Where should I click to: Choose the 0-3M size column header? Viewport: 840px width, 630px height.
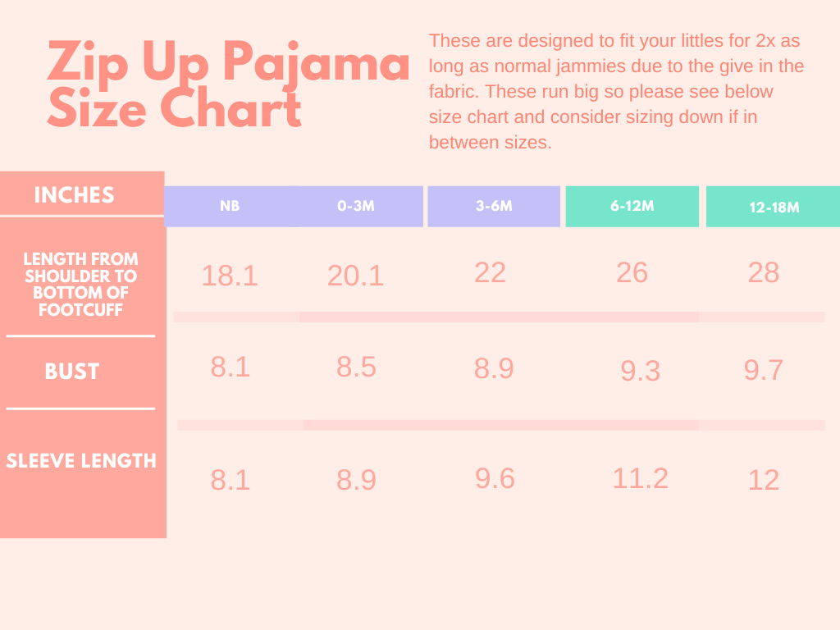click(356, 207)
